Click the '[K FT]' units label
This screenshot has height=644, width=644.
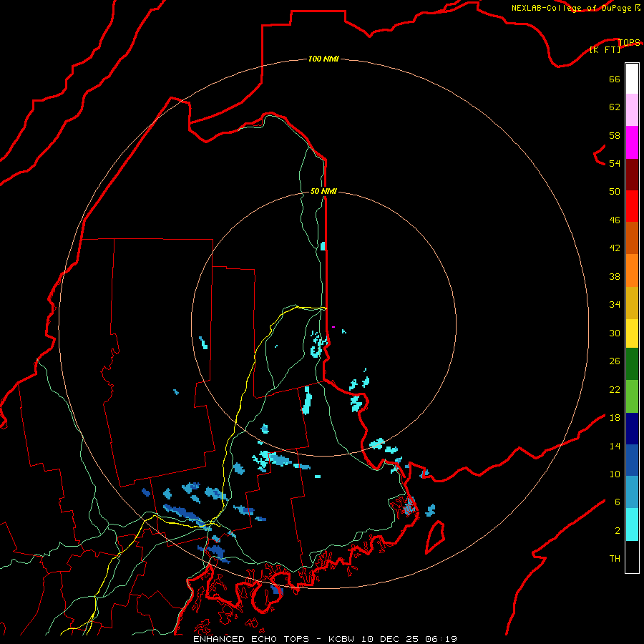[x=605, y=49]
